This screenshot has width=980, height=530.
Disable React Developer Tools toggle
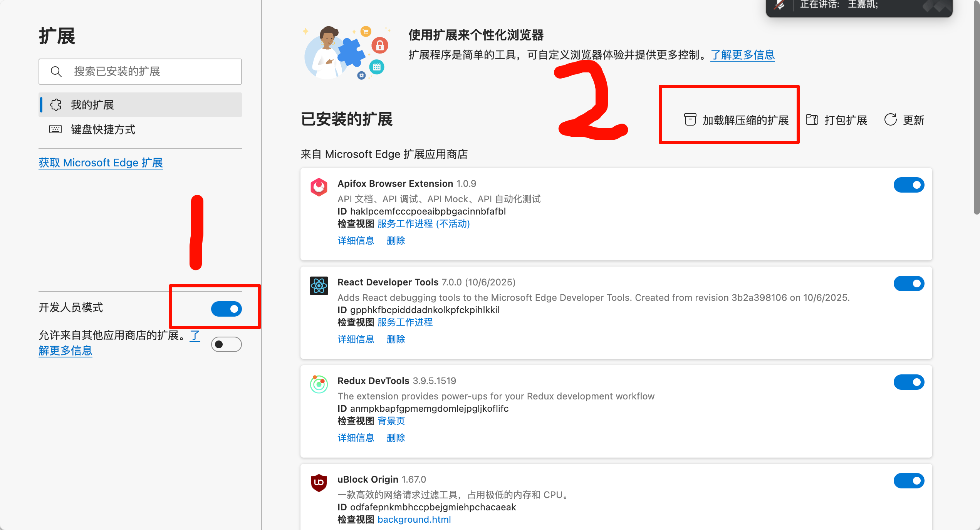(909, 283)
